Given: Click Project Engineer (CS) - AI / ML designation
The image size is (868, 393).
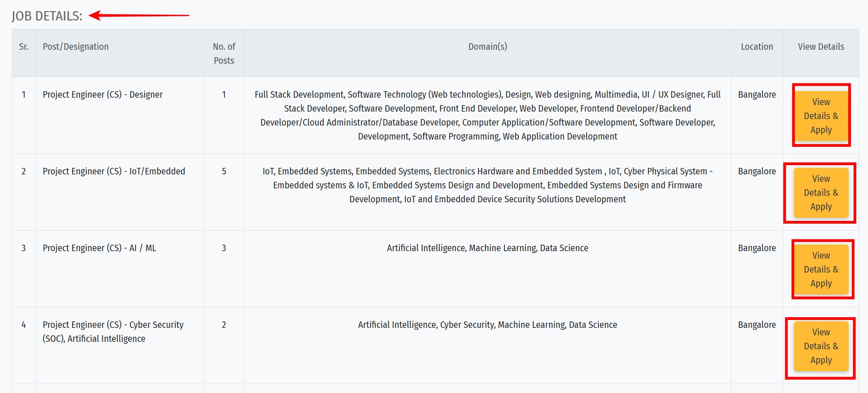Looking at the screenshot, I should click(x=99, y=248).
